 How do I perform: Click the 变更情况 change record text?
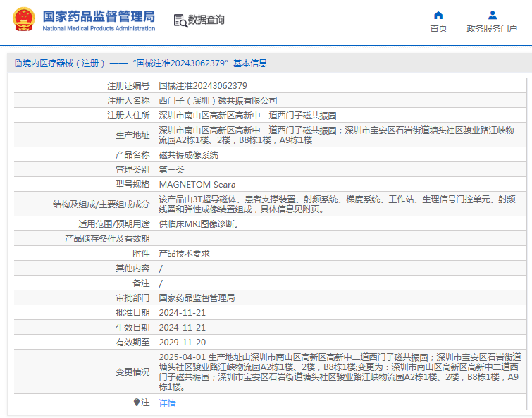coord(340,372)
